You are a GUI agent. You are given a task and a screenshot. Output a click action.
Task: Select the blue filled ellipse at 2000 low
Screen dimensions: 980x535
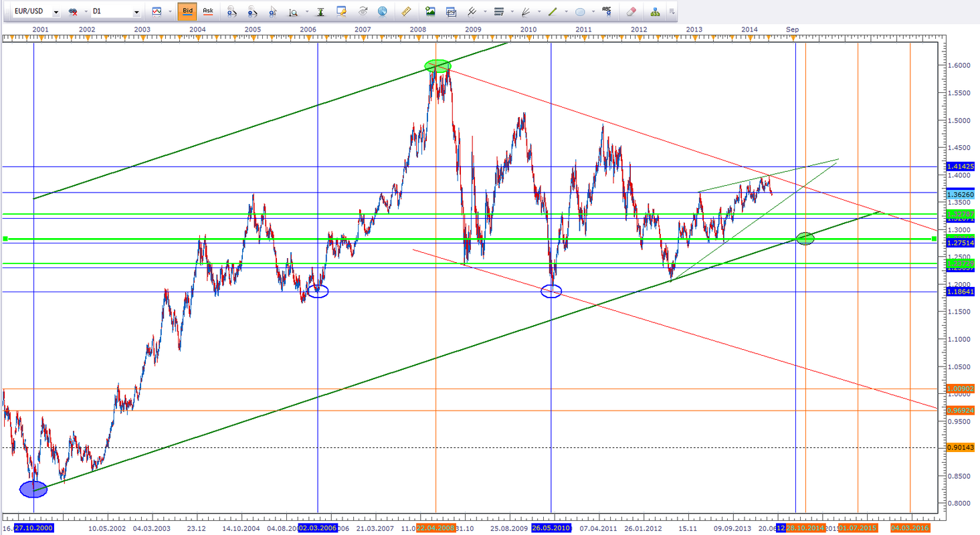click(x=33, y=490)
